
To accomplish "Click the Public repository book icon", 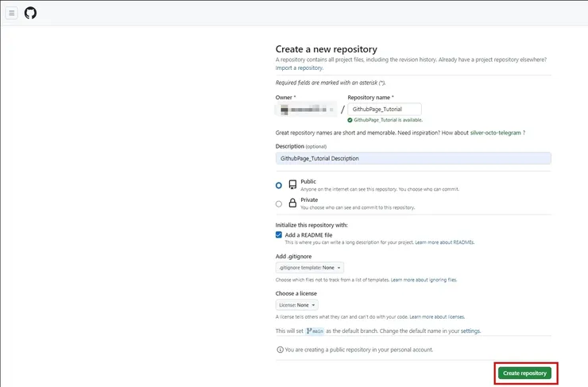I will point(292,184).
